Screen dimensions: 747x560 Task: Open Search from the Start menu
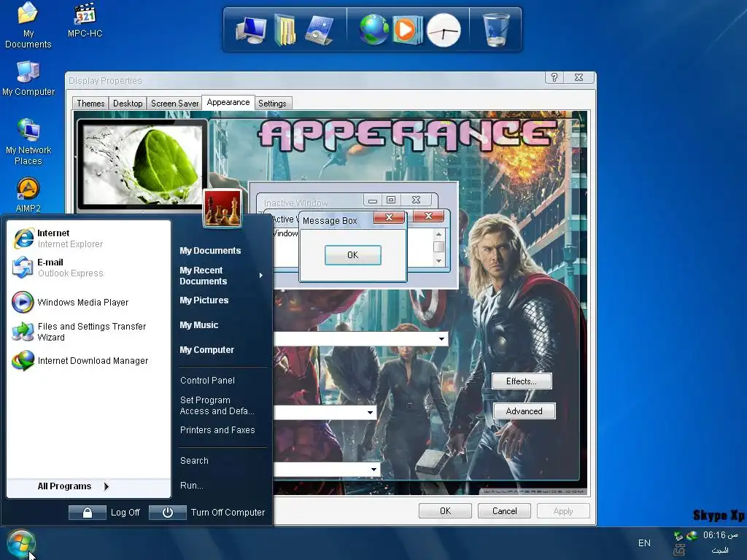(194, 461)
